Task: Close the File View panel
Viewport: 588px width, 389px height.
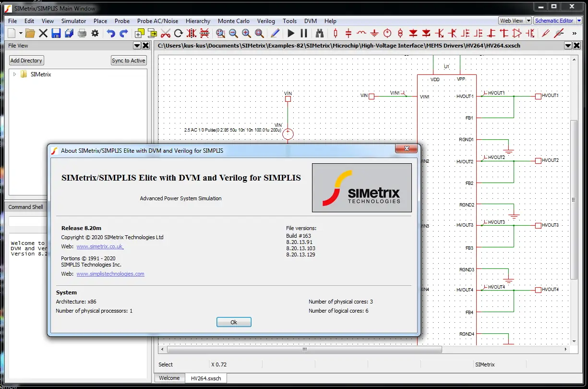Action: point(145,46)
